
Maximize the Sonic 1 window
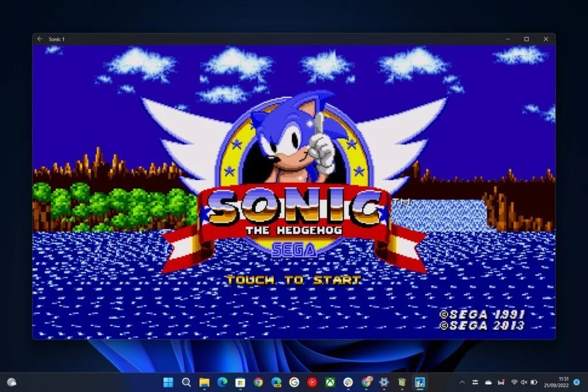pos(527,39)
